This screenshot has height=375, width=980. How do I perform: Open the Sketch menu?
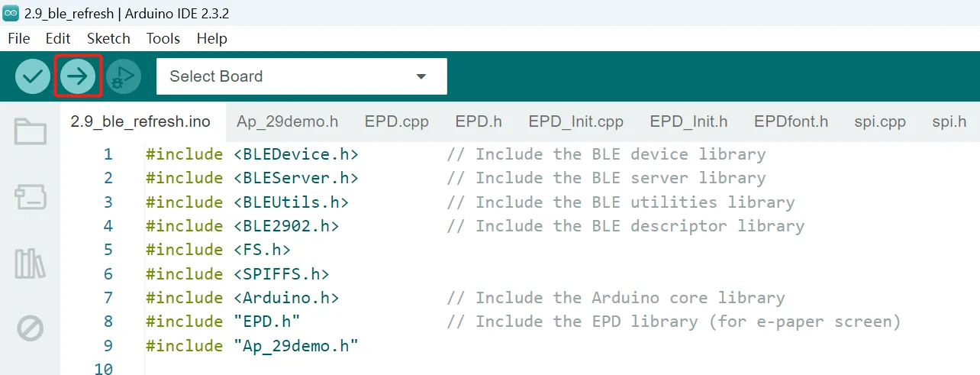click(x=108, y=38)
